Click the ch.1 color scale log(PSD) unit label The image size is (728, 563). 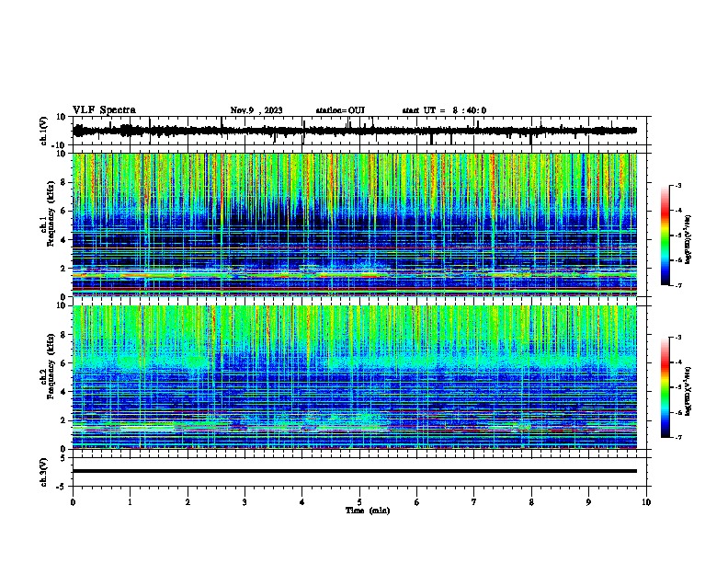click(688, 239)
